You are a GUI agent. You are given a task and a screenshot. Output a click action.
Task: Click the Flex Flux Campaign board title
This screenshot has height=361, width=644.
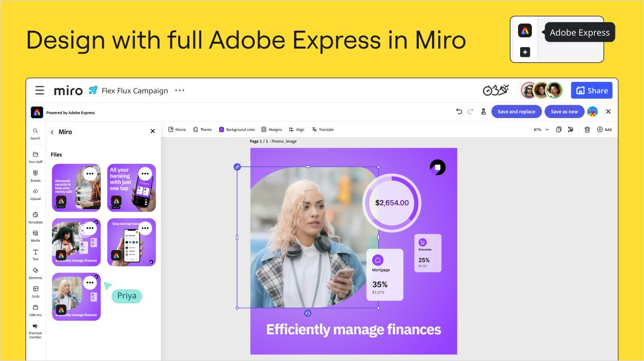(135, 91)
